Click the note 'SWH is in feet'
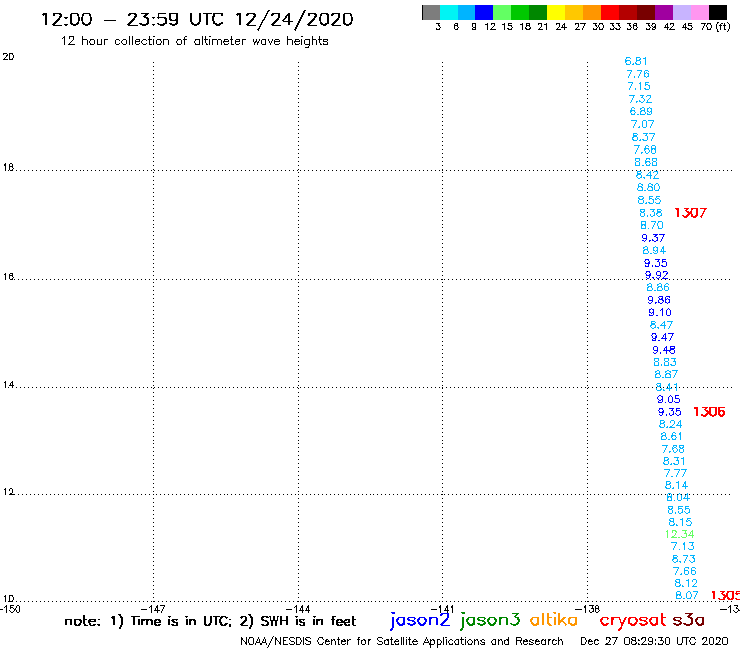Screen dimensions: 740x650 [308, 621]
